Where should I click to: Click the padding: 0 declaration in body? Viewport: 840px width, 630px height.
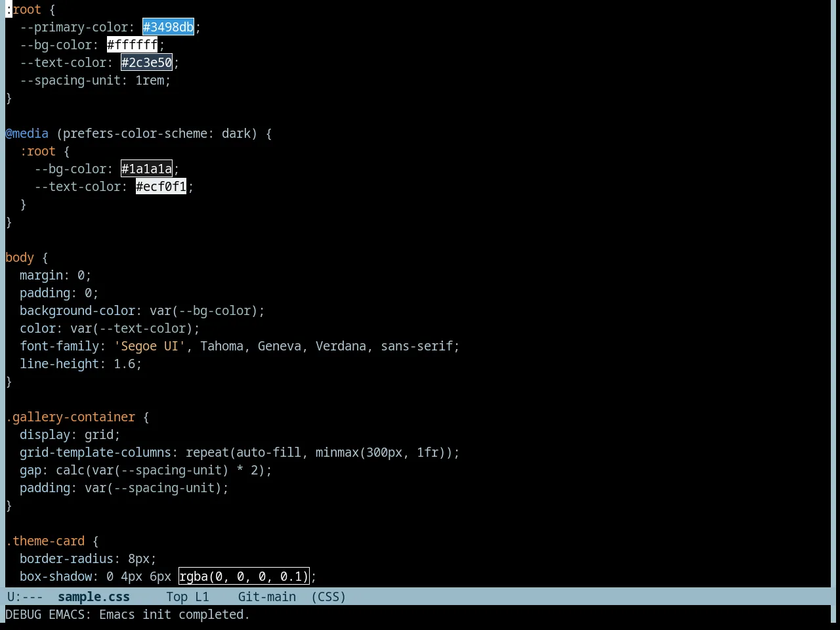pos(59,293)
